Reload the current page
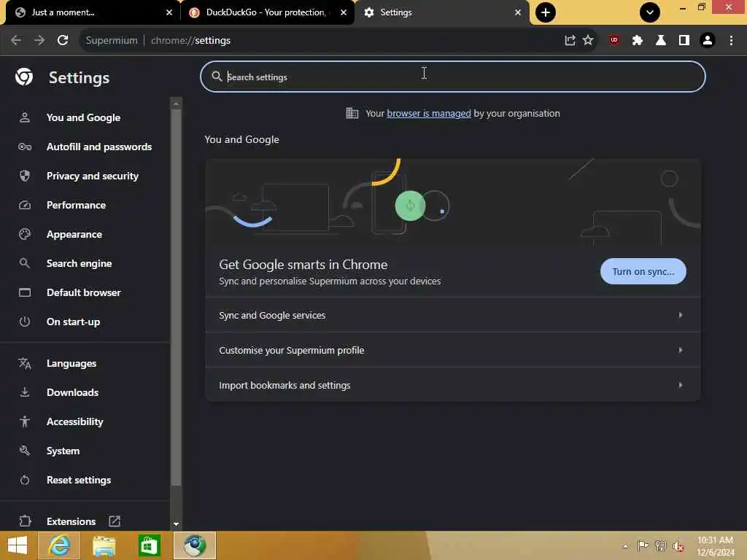Viewport: 747px width, 560px height. coord(63,41)
